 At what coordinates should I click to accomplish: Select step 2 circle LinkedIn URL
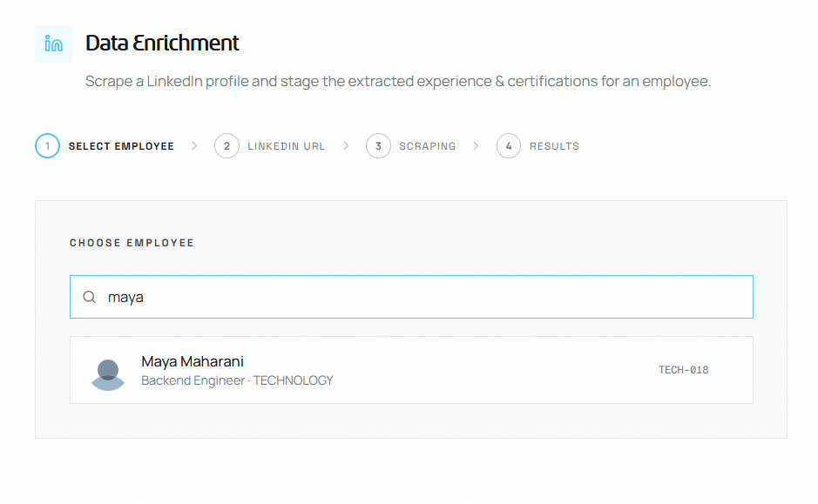point(227,146)
